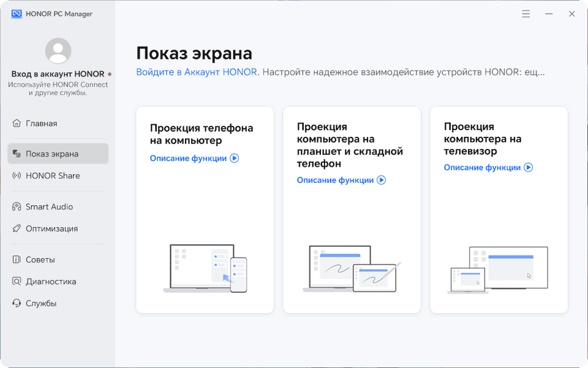Image resolution: width=588 pixels, height=368 pixels.
Task: Select Показ экрана in the sidebar
Action: point(58,153)
